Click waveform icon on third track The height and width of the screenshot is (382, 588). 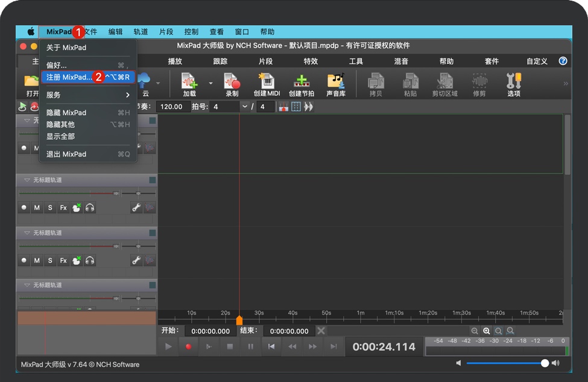(150, 260)
